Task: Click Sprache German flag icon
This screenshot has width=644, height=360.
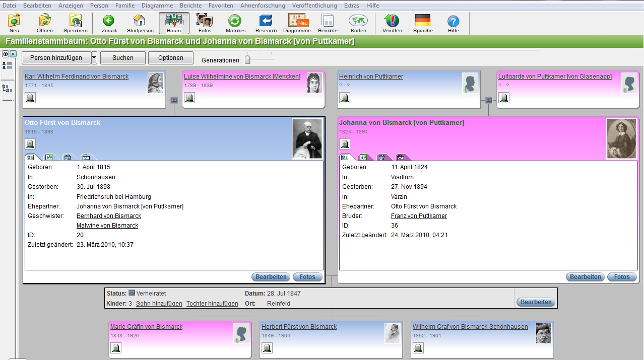Action: 423,23
